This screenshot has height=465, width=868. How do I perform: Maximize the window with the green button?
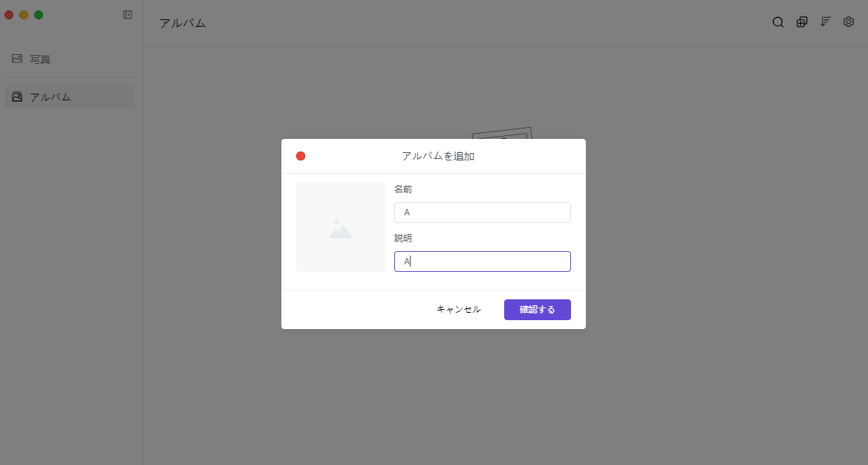point(39,15)
